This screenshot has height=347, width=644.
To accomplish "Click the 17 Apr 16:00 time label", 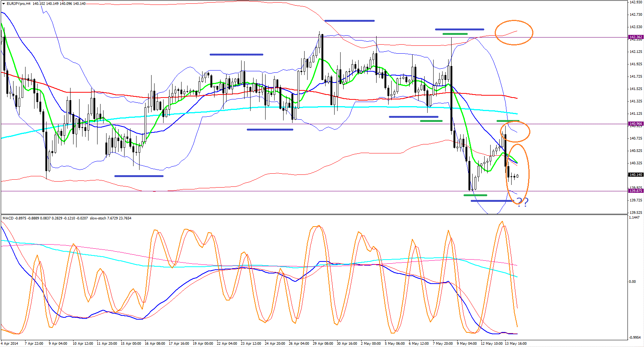I will pos(179,343).
